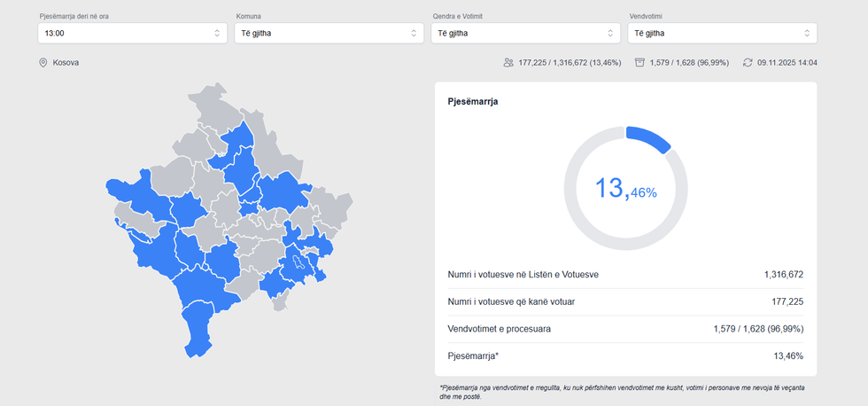The height and width of the screenshot is (406, 868).
Task: Click the chevron arrows in the Komuna field
Action: [x=414, y=33]
